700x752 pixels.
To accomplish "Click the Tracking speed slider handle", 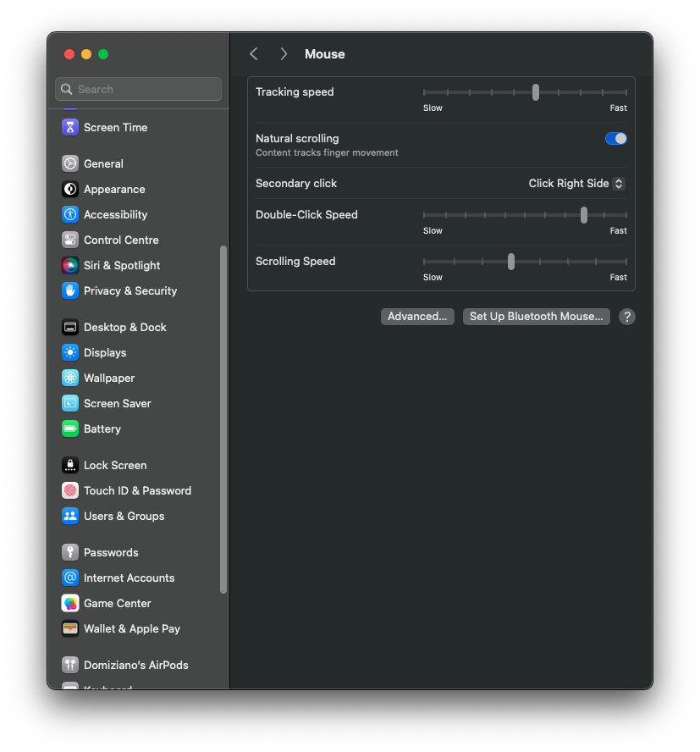I will coord(536,92).
